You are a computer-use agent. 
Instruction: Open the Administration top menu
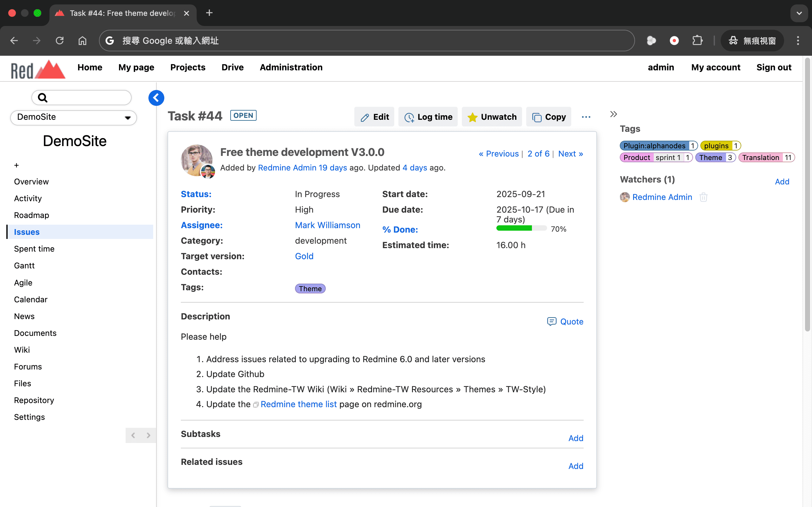click(x=291, y=67)
